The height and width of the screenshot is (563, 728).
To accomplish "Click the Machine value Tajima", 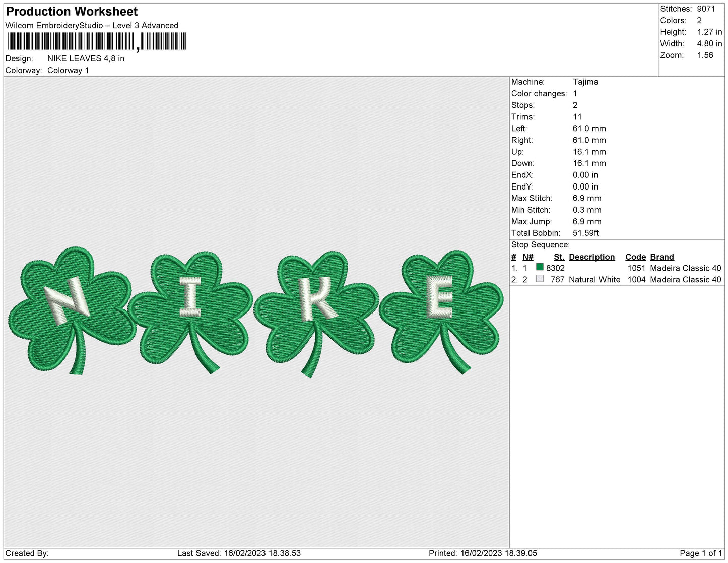I will pos(585,82).
